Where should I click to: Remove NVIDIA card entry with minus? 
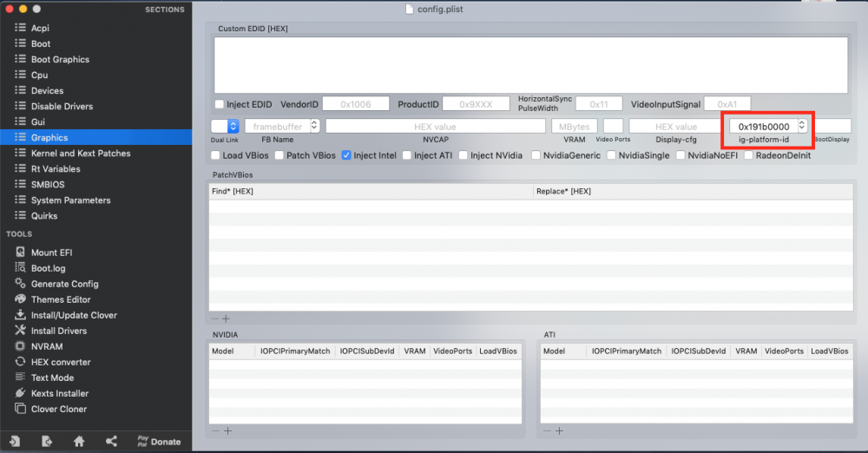215,430
